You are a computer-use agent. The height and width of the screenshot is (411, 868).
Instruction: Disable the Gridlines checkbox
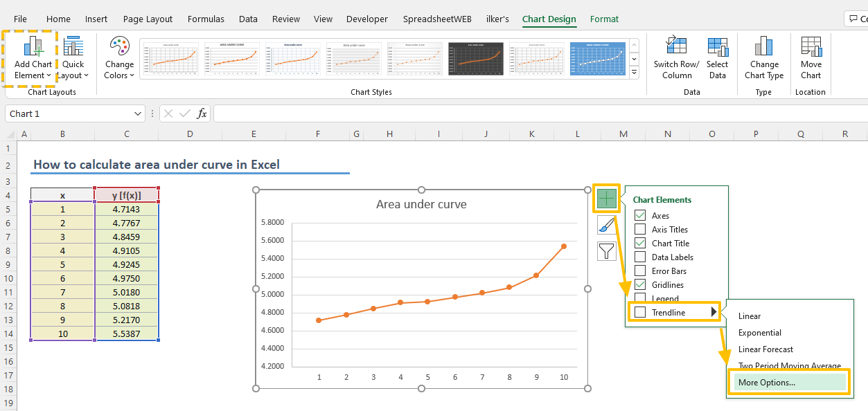[x=639, y=284]
